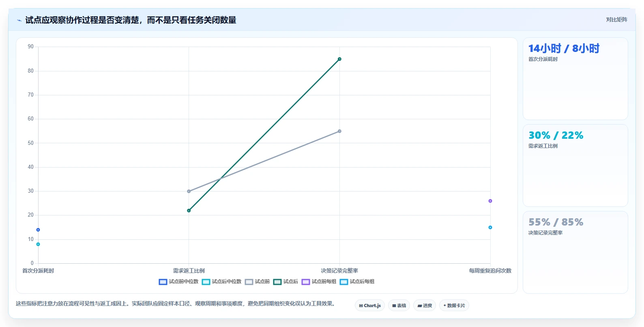Click the 30% / 22% stat value
644x327 pixels.
click(556, 135)
